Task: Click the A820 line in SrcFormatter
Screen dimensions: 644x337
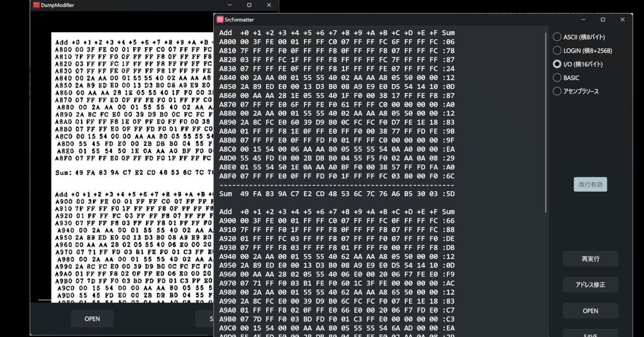Action: click(337, 60)
